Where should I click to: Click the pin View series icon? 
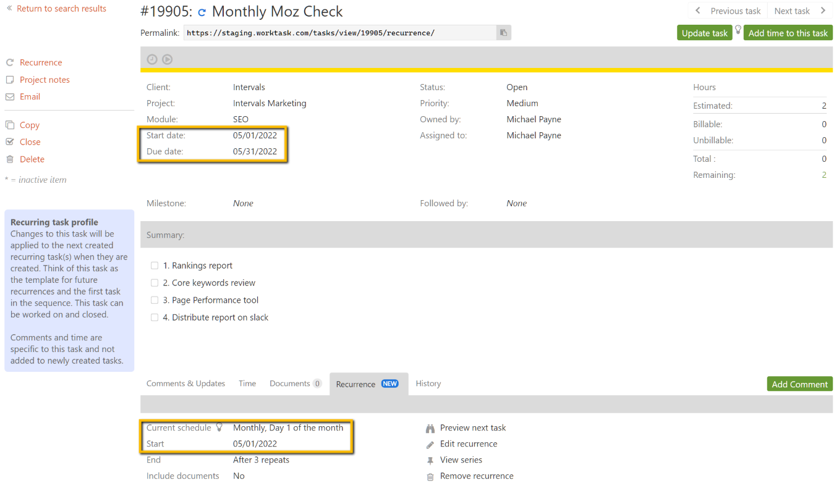tap(430, 461)
